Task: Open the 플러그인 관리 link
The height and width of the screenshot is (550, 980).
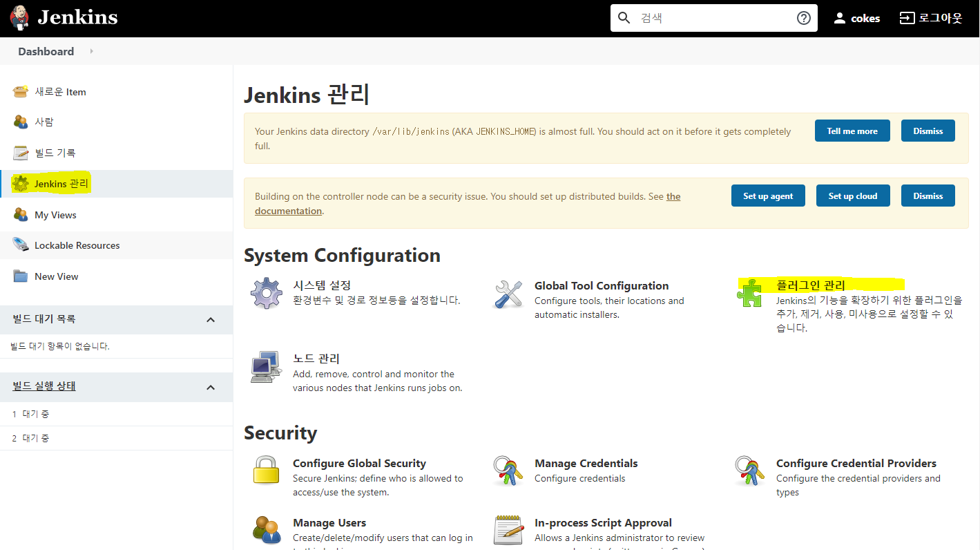Action: coord(811,285)
